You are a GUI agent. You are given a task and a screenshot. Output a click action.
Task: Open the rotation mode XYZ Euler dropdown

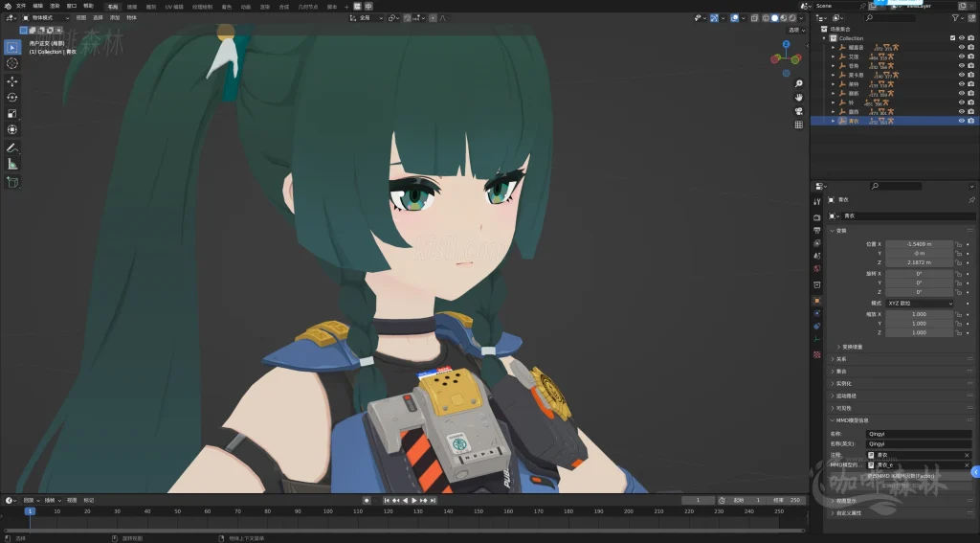click(920, 304)
